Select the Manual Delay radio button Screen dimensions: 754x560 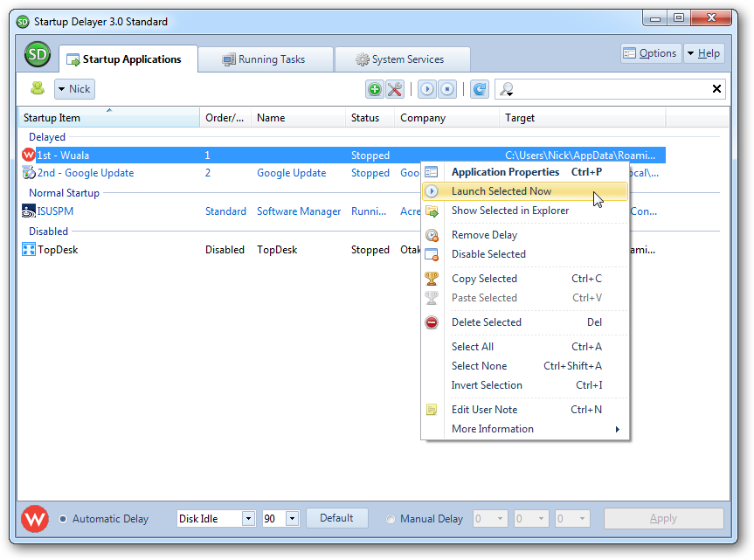[x=391, y=519]
